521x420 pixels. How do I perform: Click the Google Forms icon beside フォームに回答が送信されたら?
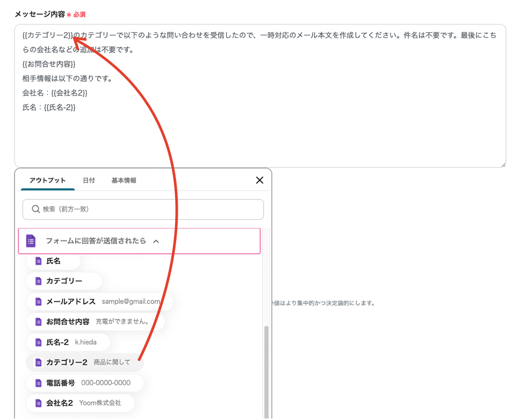click(x=31, y=241)
